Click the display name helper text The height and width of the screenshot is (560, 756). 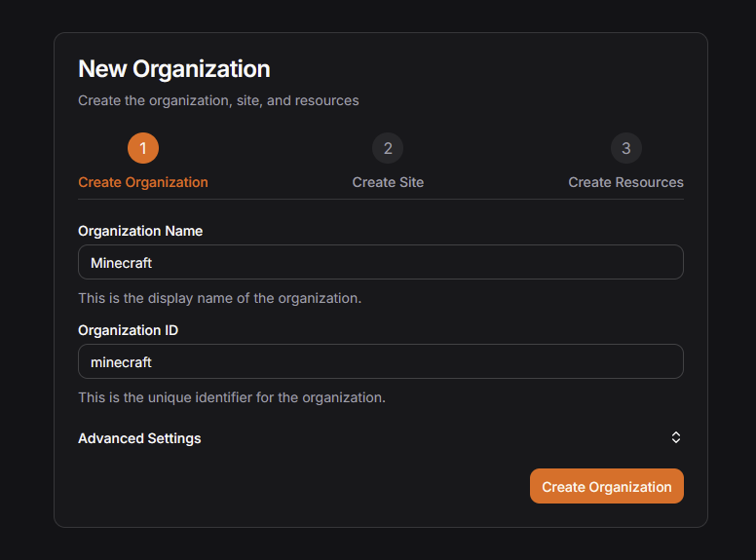(219, 298)
